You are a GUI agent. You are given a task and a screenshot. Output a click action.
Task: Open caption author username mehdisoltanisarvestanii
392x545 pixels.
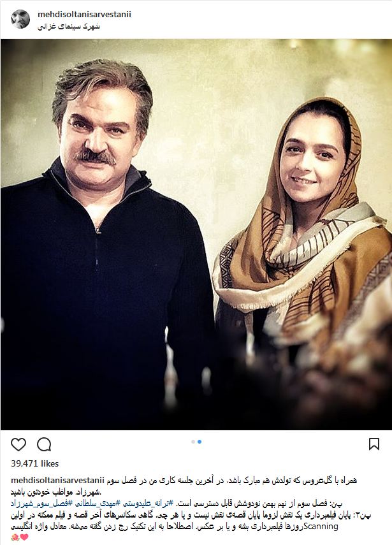(58, 481)
